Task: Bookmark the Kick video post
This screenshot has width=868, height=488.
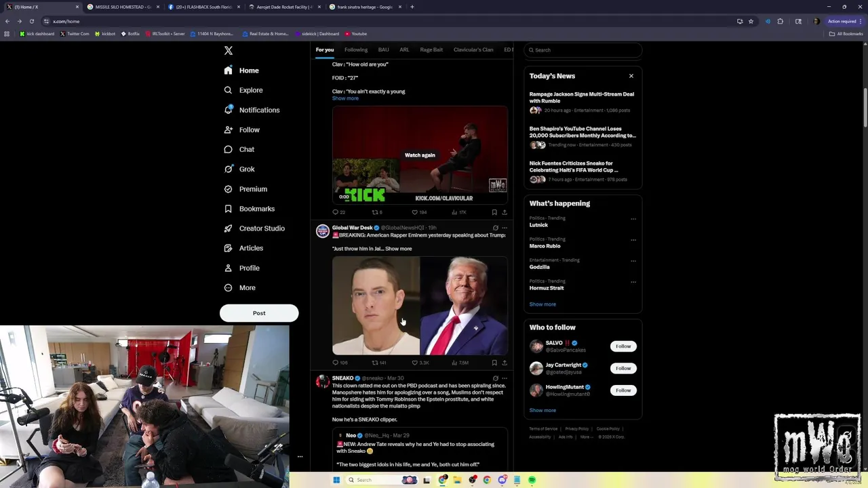Action: click(494, 212)
